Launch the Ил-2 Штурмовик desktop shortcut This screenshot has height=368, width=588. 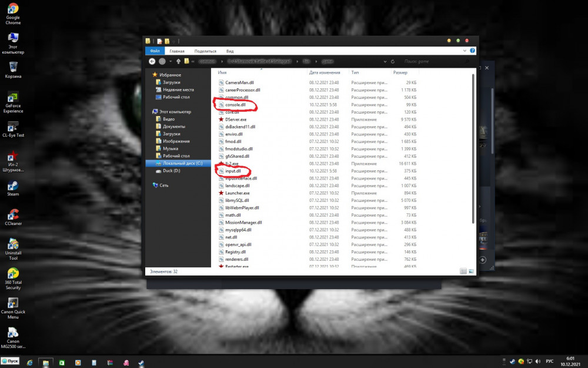pos(13,161)
